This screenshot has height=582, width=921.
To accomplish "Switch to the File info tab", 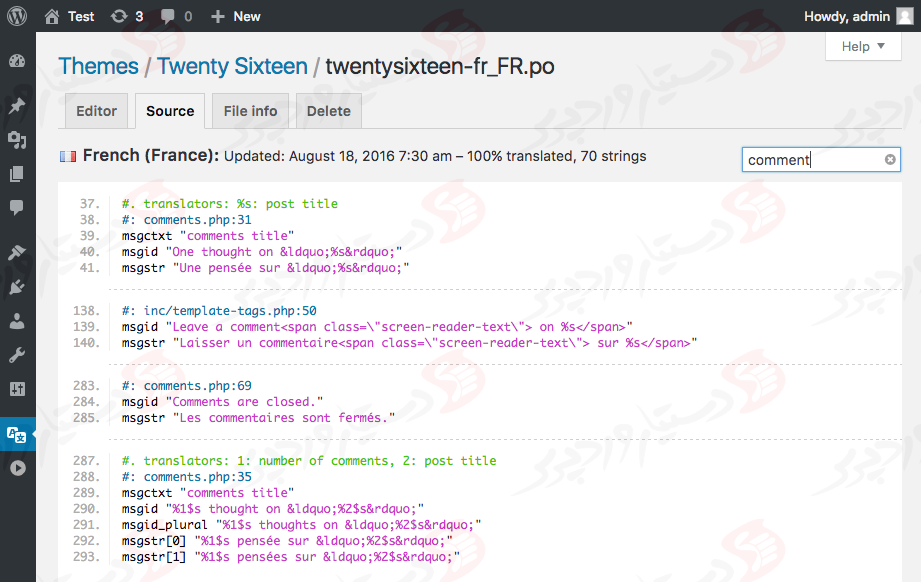I will pos(250,111).
